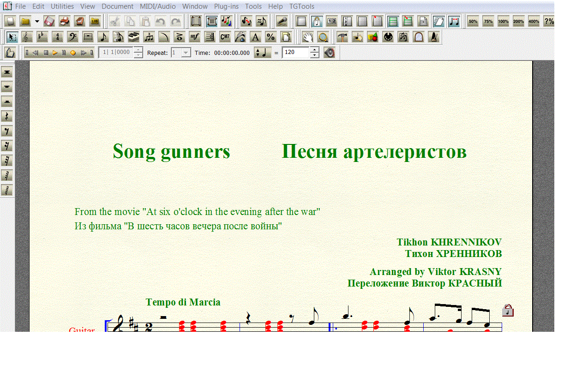588x377 pixels.
Task: Select the Graphics shapes tool
Action: pyautogui.click(x=372, y=37)
